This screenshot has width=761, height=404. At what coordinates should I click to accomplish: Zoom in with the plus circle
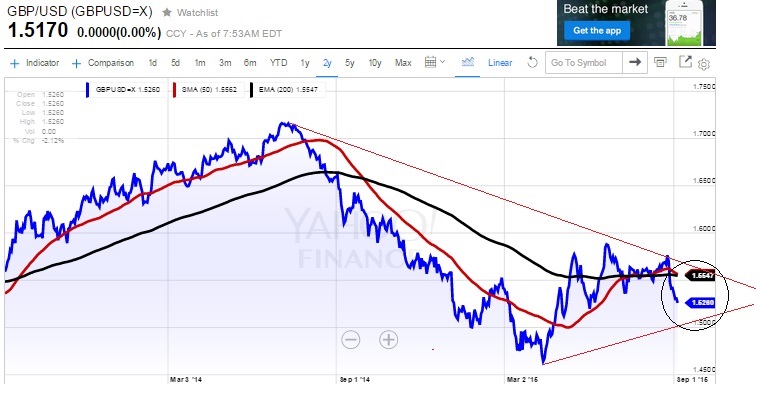(388, 339)
